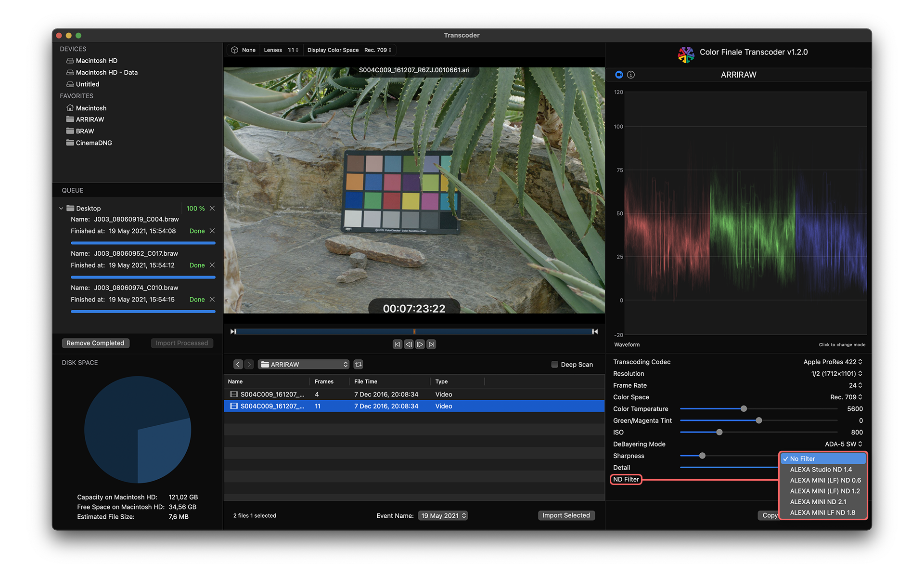This screenshot has width=924, height=564.
Task: Click the blue video settings icon
Action: [619, 75]
